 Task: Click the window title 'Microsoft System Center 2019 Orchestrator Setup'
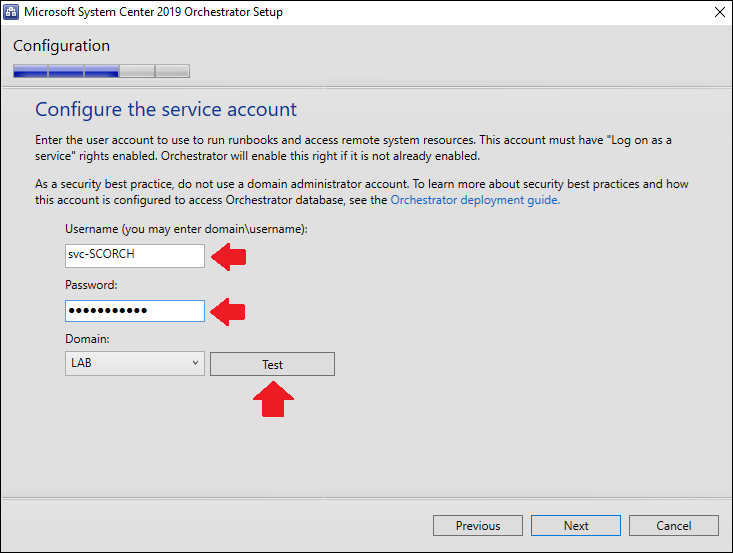pyautogui.click(x=153, y=12)
